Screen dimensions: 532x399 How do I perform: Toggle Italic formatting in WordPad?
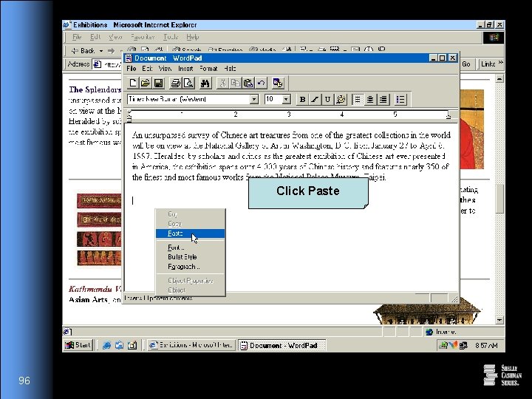[x=315, y=100]
